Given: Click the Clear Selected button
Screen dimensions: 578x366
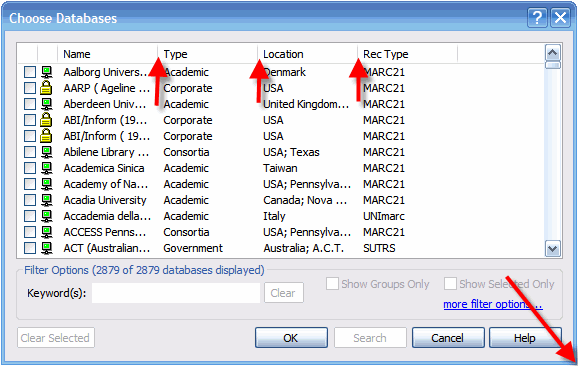Looking at the screenshot, I should [56, 338].
